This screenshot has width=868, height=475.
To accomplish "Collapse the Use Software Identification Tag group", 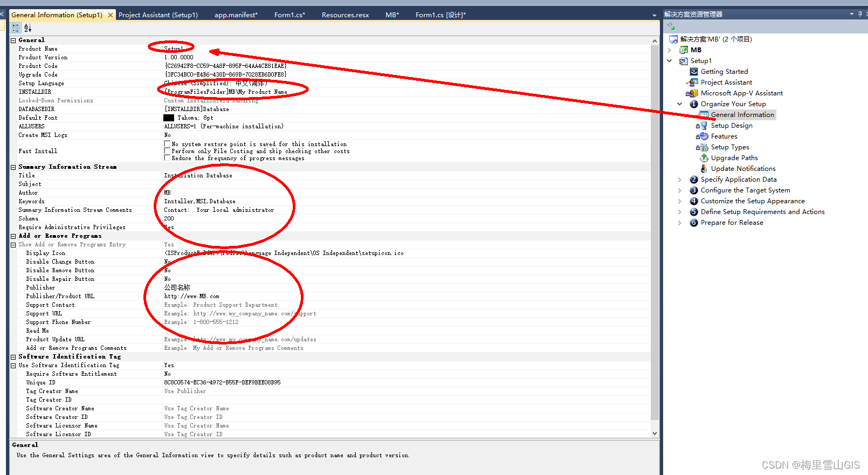I will point(13,366).
